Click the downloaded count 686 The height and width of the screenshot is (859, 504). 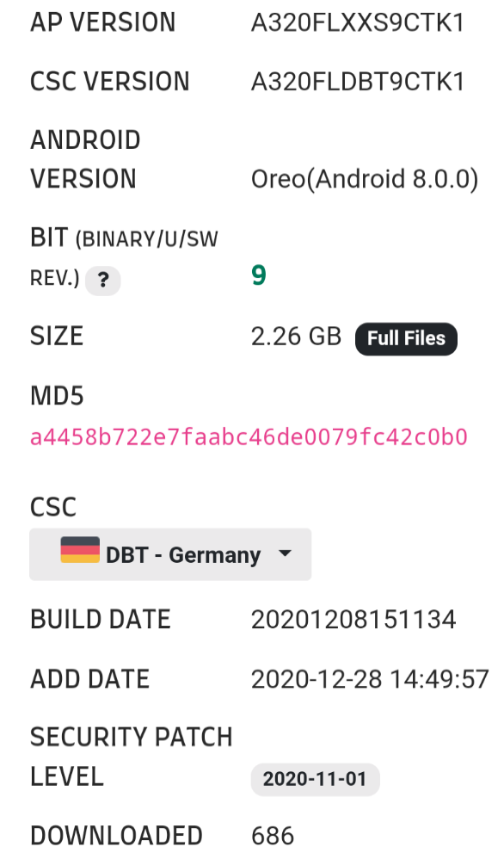click(273, 836)
